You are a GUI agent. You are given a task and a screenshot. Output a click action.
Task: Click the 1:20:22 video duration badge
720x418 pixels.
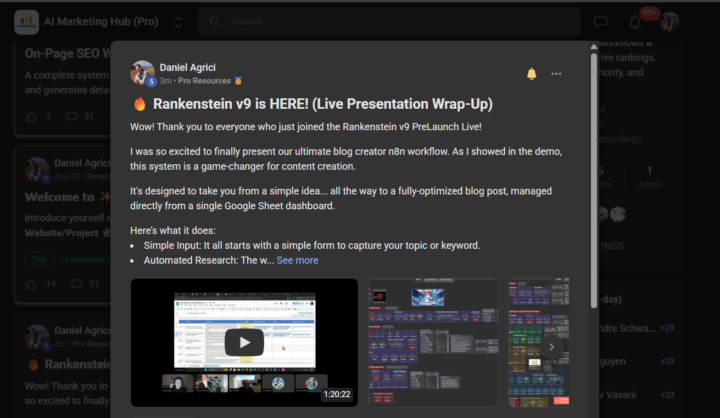337,394
